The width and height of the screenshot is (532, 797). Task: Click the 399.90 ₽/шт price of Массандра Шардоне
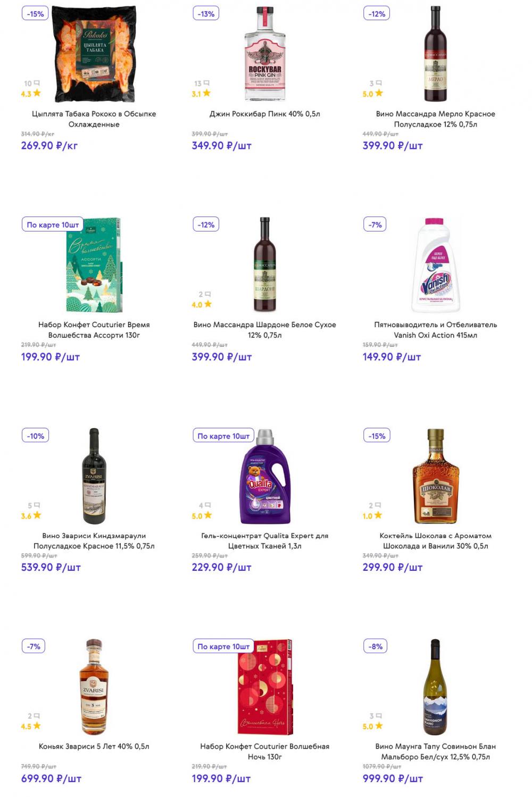pyautogui.click(x=221, y=357)
